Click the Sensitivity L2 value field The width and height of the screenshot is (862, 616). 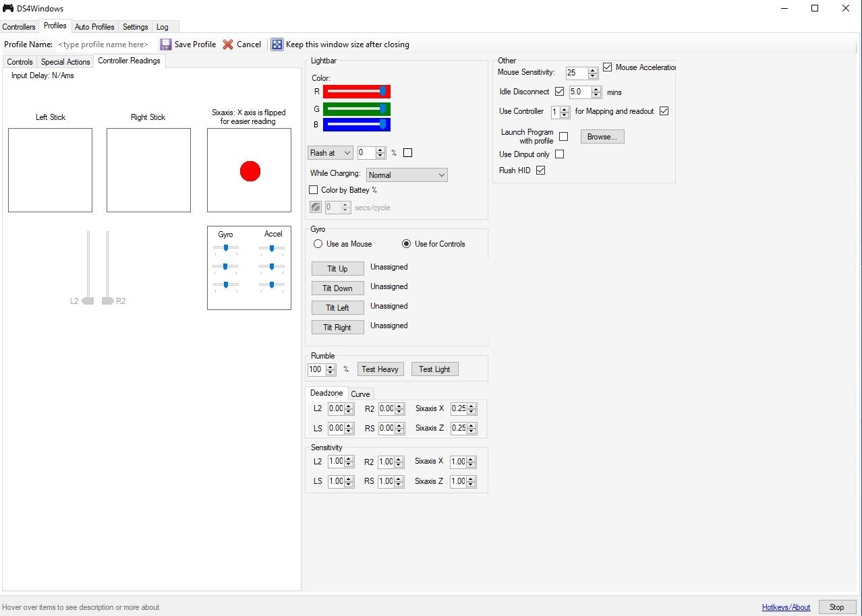(336, 462)
